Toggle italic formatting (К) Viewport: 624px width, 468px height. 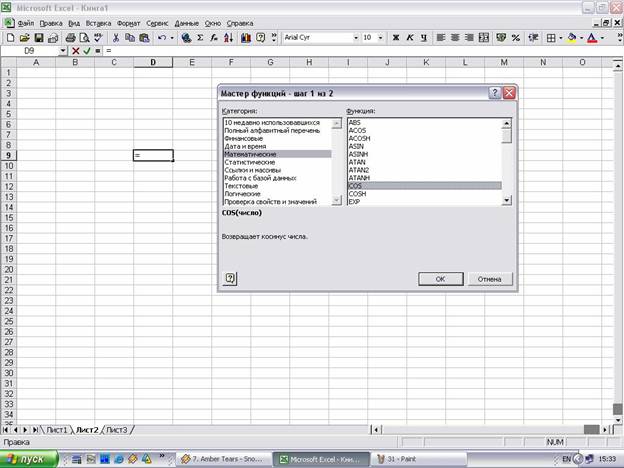tap(410, 38)
